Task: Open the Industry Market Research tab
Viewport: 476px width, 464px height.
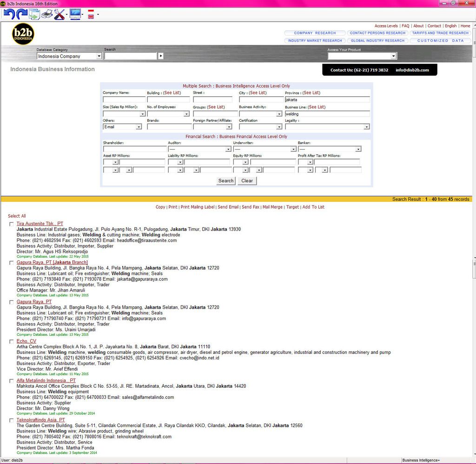Action: click(x=315, y=40)
